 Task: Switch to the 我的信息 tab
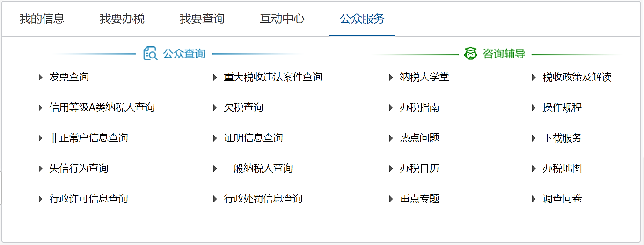pyautogui.click(x=42, y=19)
